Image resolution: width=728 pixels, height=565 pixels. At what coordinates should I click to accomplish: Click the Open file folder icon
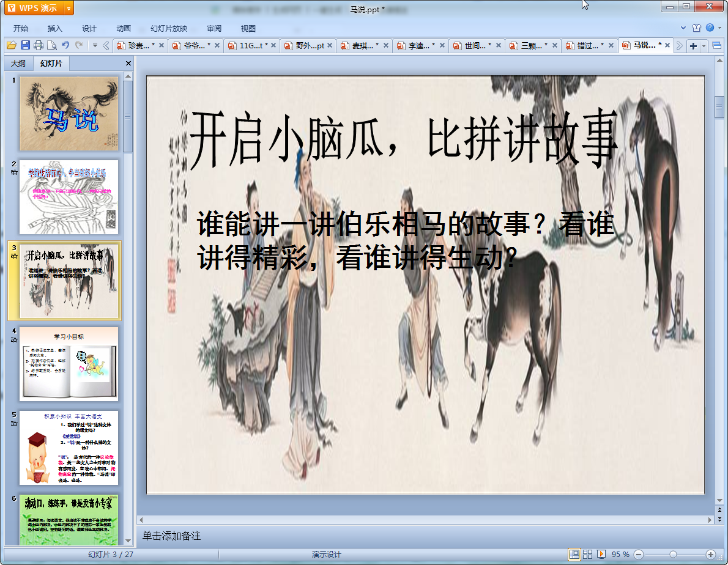(12, 45)
